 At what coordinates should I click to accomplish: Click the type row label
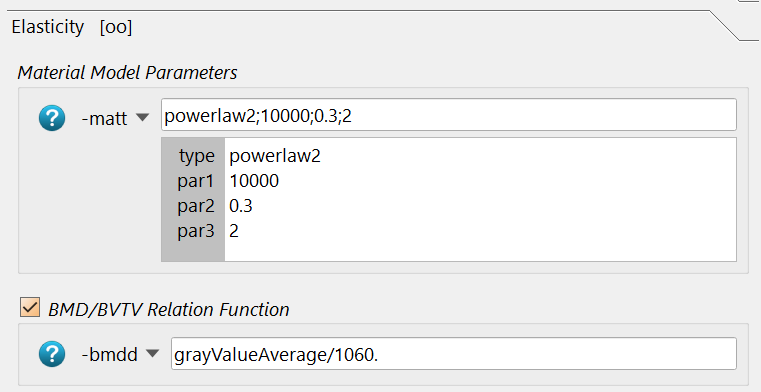[x=197, y=156]
